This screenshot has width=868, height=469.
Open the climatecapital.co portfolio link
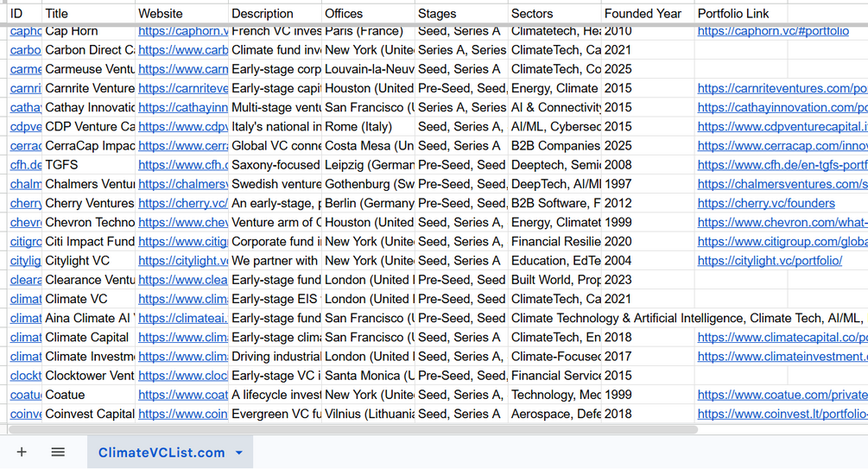click(782, 337)
